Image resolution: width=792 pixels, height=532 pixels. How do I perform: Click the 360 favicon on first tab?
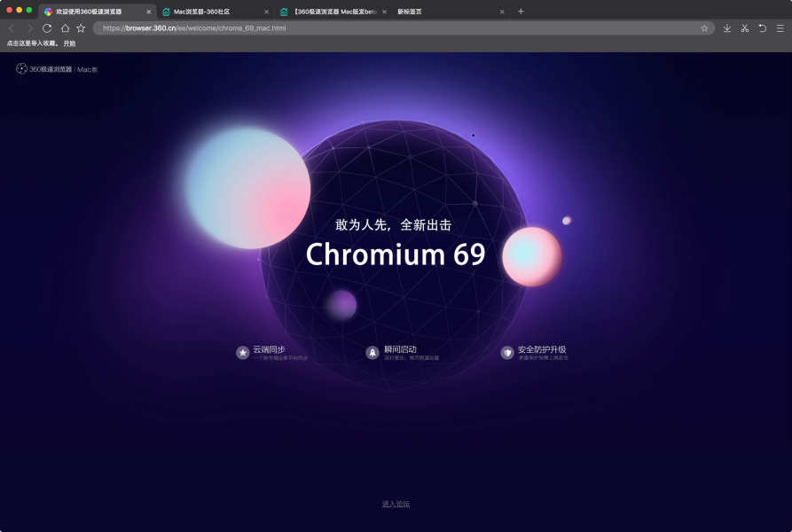pyautogui.click(x=49, y=12)
